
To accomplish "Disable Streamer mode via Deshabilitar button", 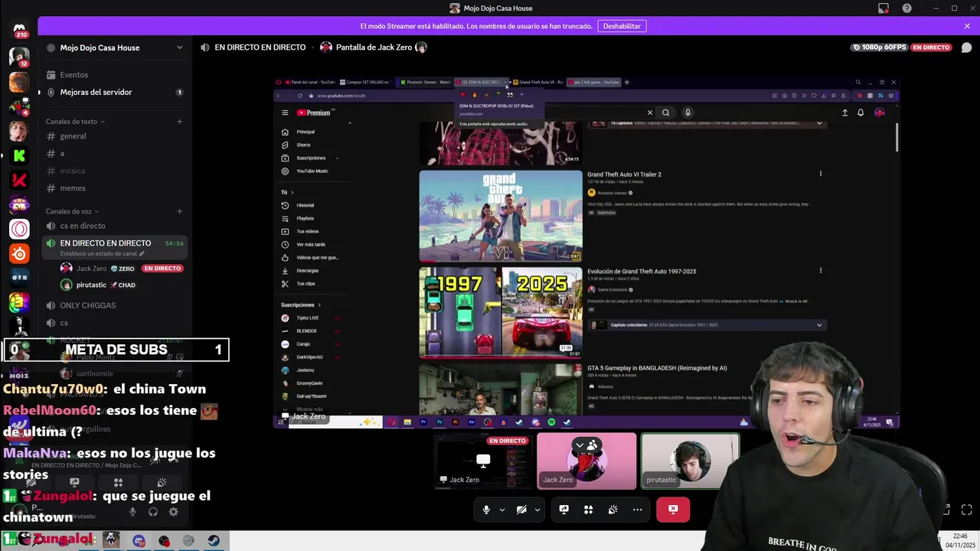I will (x=622, y=26).
